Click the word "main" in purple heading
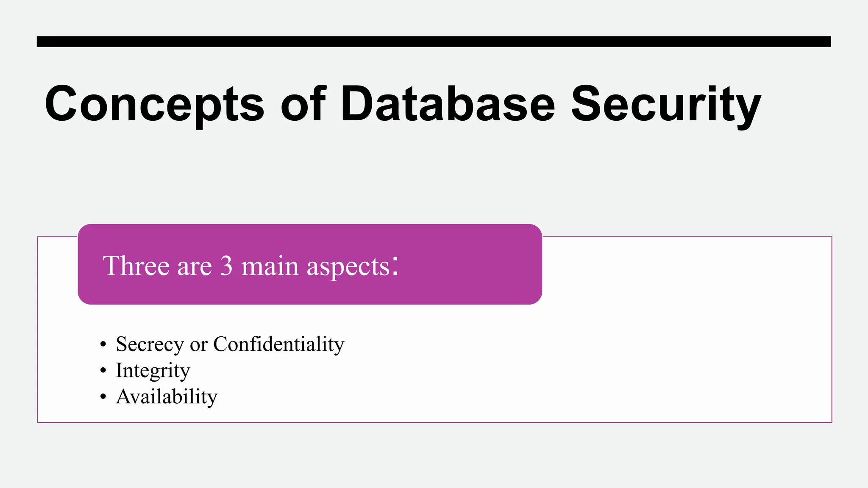The height and width of the screenshot is (488, 868). pyautogui.click(x=270, y=266)
